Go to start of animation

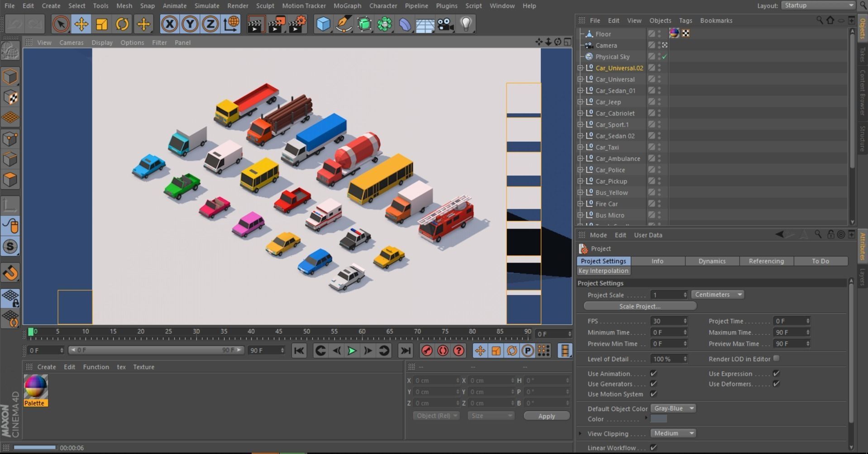[299, 351]
